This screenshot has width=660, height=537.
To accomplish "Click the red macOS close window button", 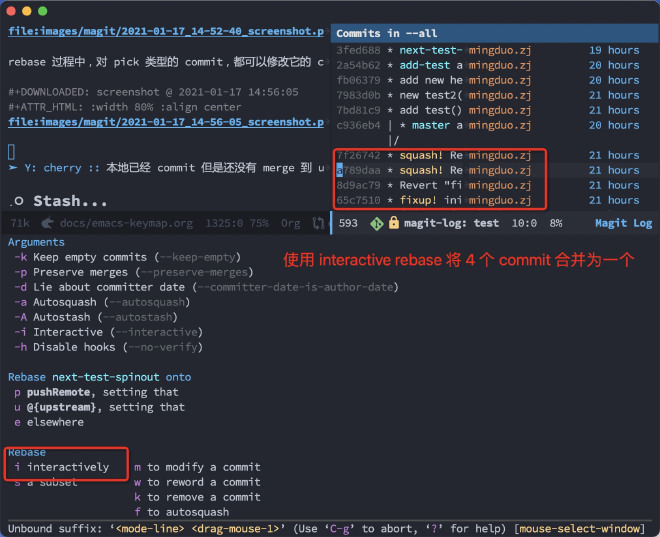I will [13, 10].
